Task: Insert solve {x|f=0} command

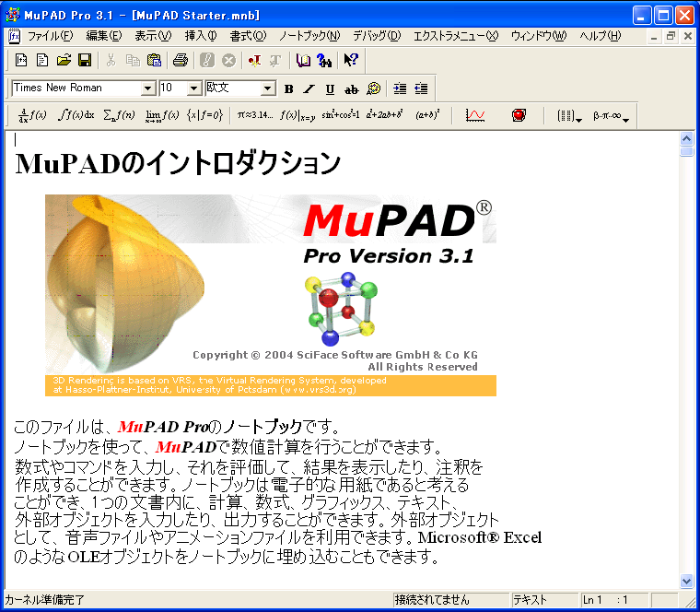Action: 204,116
